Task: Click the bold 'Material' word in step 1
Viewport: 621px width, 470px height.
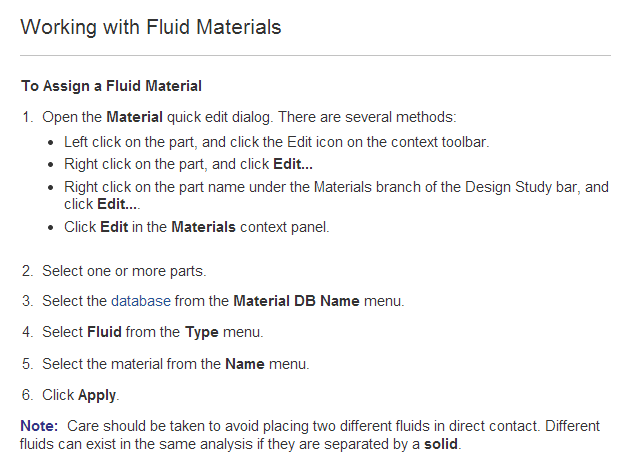Action: tap(134, 118)
